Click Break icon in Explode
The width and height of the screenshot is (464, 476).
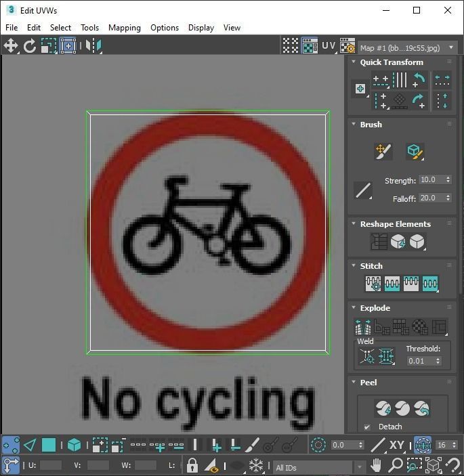tap(363, 327)
